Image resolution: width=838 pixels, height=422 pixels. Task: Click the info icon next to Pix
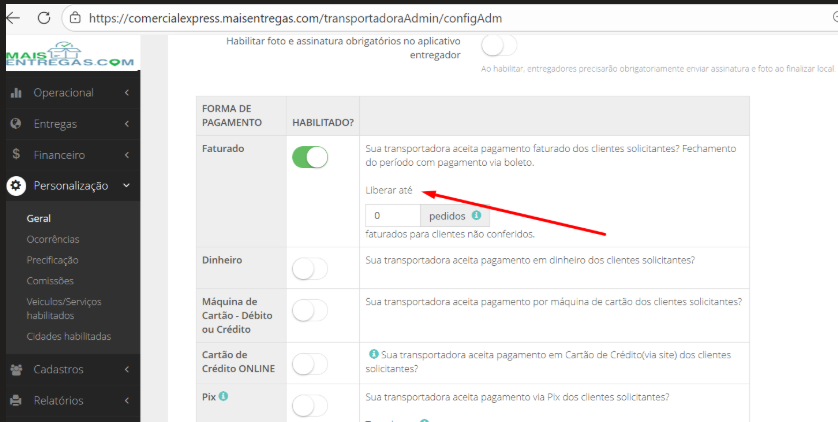click(223, 396)
